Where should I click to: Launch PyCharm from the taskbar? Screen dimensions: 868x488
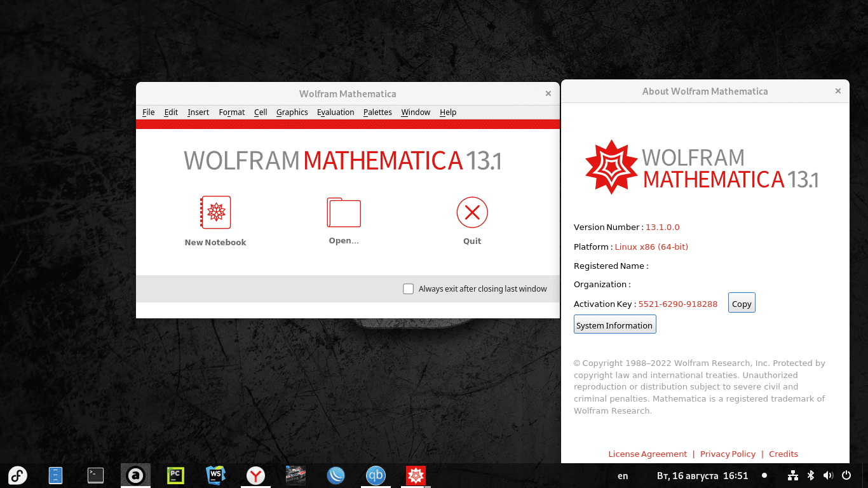coord(175,475)
